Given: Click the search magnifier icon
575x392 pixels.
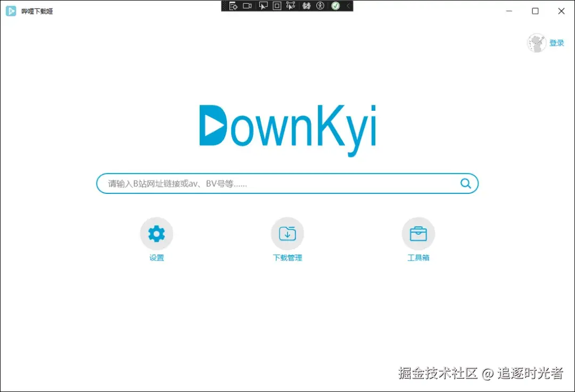Looking at the screenshot, I should point(465,183).
